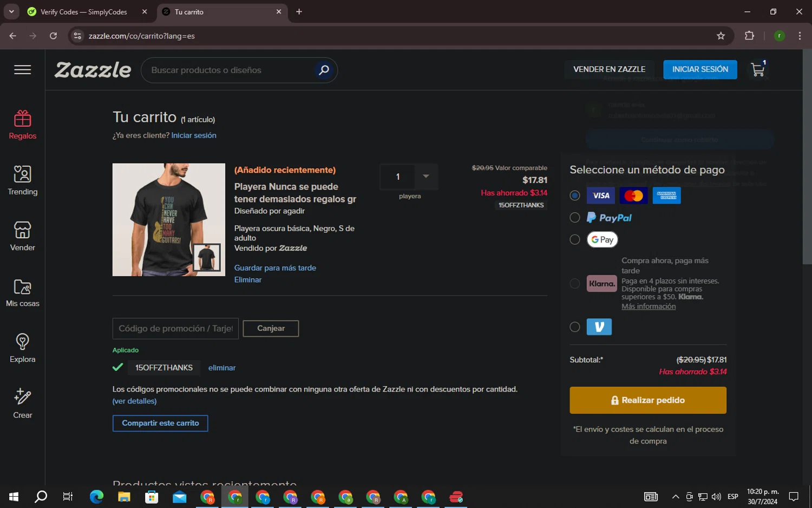This screenshot has height=508, width=812.
Task: Select Klarna as the payment method
Action: coord(575,284)
